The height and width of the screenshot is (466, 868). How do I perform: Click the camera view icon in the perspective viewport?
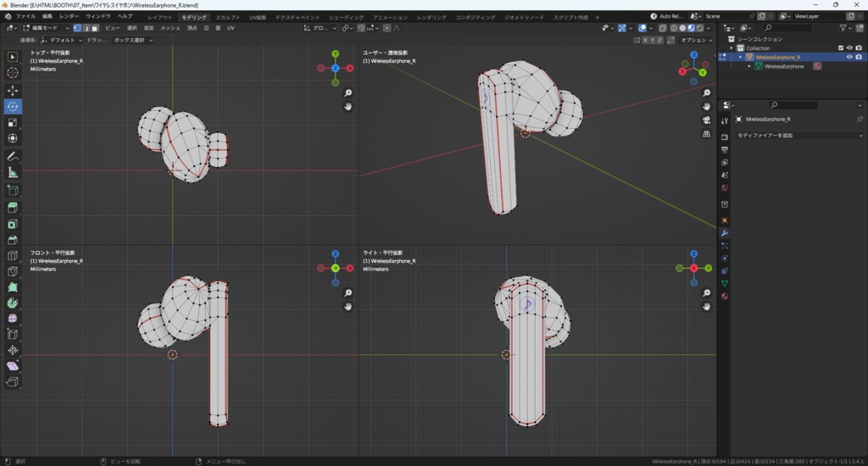click(x=707, y=120)
